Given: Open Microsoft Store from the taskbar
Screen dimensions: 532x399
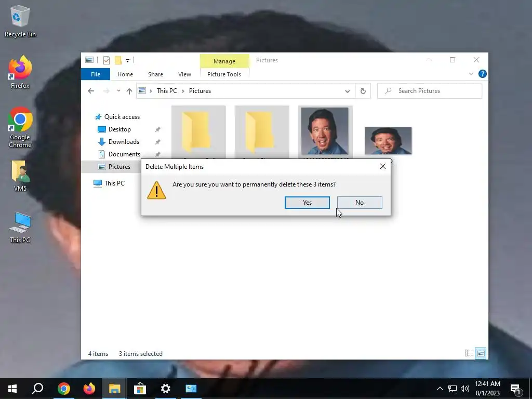Looking at the screenshot, I should click(140, 389).
